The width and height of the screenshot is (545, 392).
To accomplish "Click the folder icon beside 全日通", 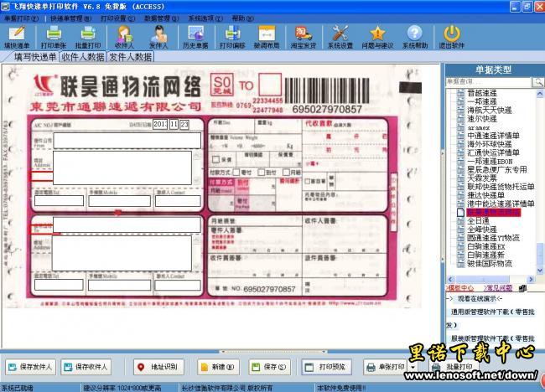I will [460, 221].
